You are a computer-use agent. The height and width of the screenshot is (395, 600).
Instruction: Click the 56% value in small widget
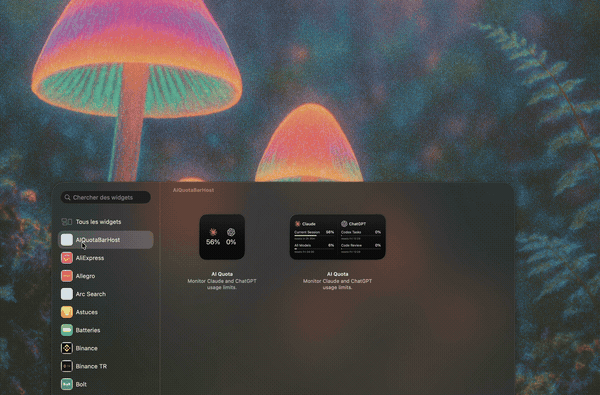click(x=213, y=242)
